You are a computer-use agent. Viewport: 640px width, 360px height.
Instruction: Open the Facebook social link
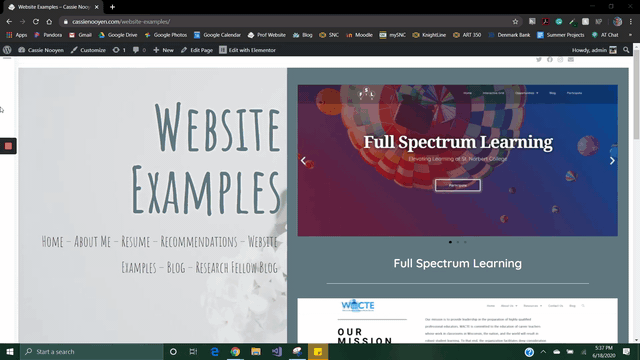click(550, 60)
